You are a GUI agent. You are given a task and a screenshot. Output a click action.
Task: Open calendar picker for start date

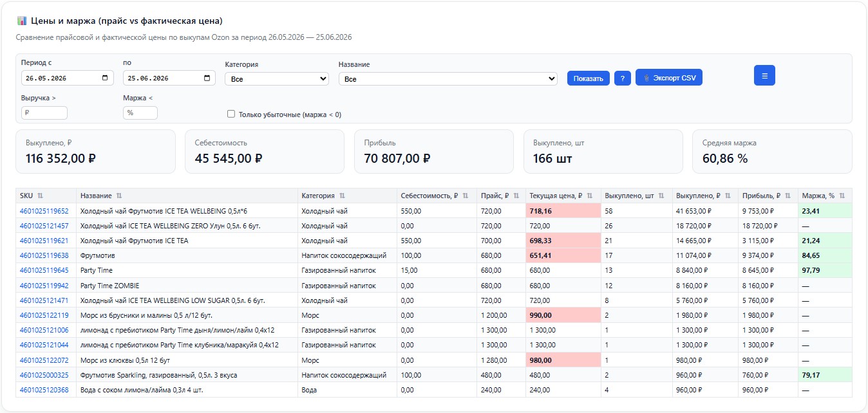pos(105,78)
